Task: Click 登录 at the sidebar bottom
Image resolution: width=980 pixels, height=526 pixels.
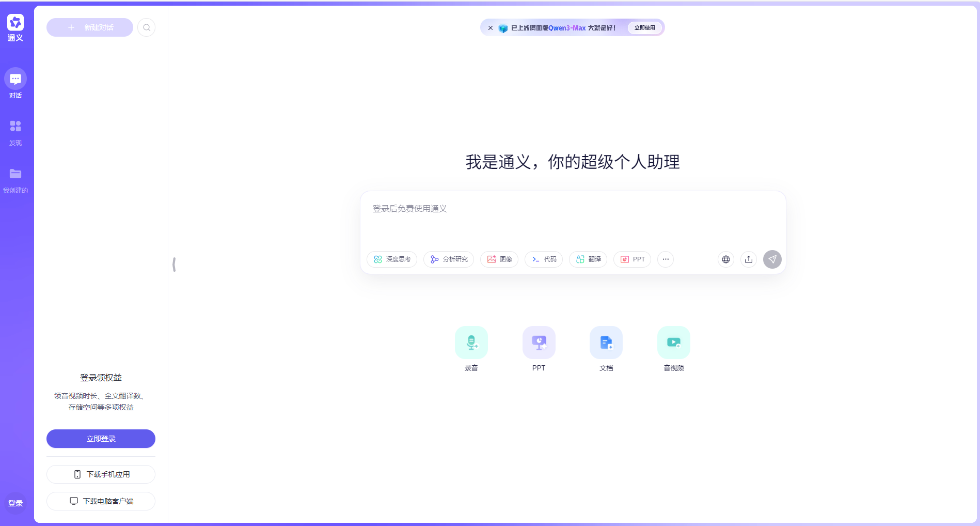Action: [x=15, y=503]
